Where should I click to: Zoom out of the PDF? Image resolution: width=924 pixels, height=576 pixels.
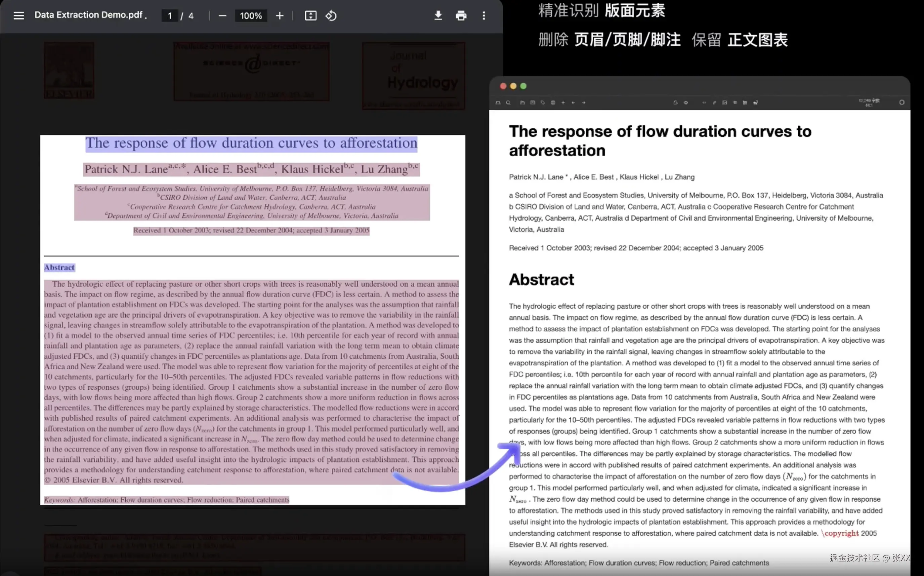pyautogui.click(x=222, y=15)
